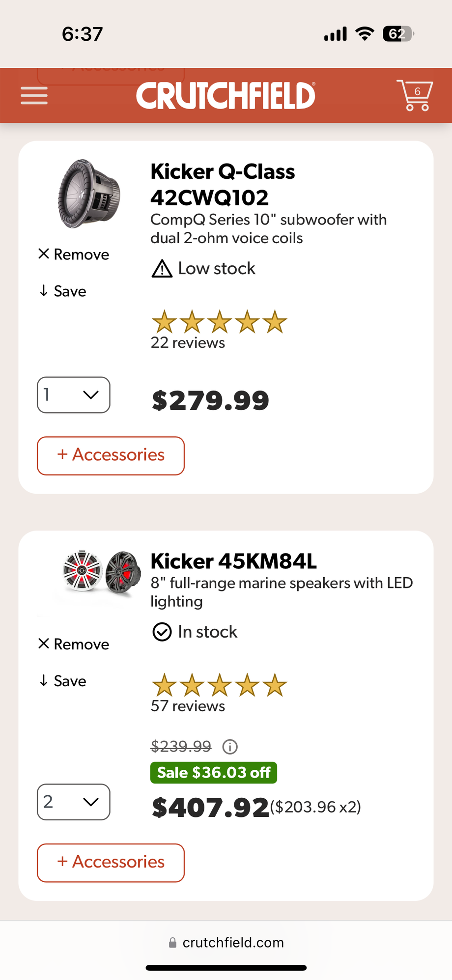
Task: Open Kicker 45KM84L product title
Action: pos(233,561)
